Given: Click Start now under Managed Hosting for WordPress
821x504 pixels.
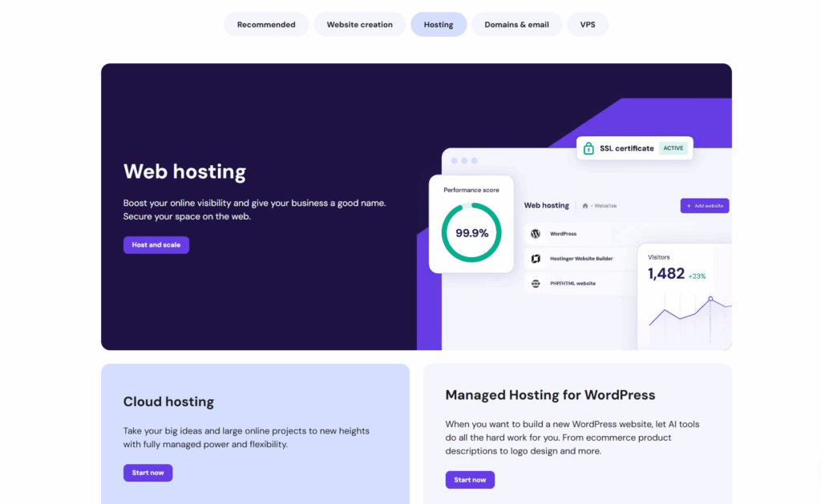Looking at the screenshot, I should pos(470,480).
